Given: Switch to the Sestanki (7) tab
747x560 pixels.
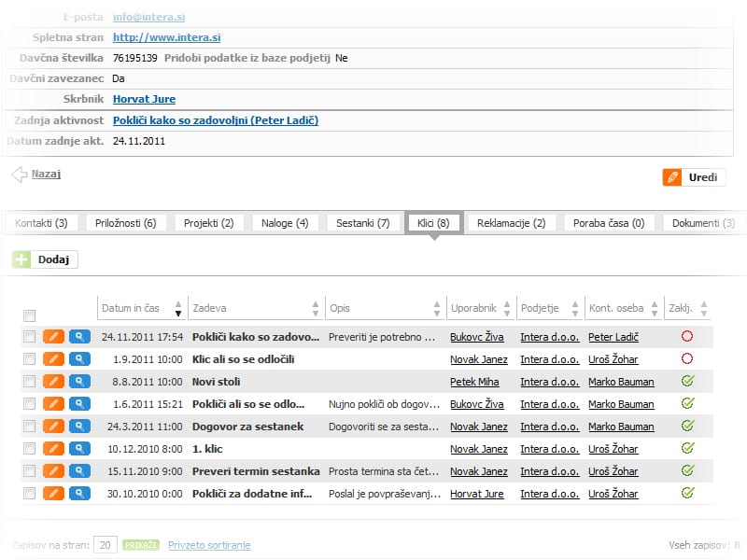Looking at the screenshot, I should coord(362,223).
